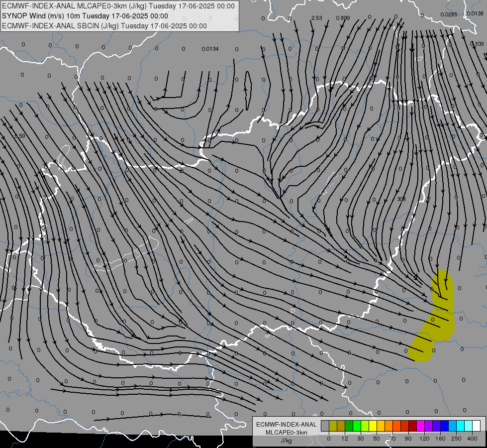Click the legend scale value 90

point(408,439)
